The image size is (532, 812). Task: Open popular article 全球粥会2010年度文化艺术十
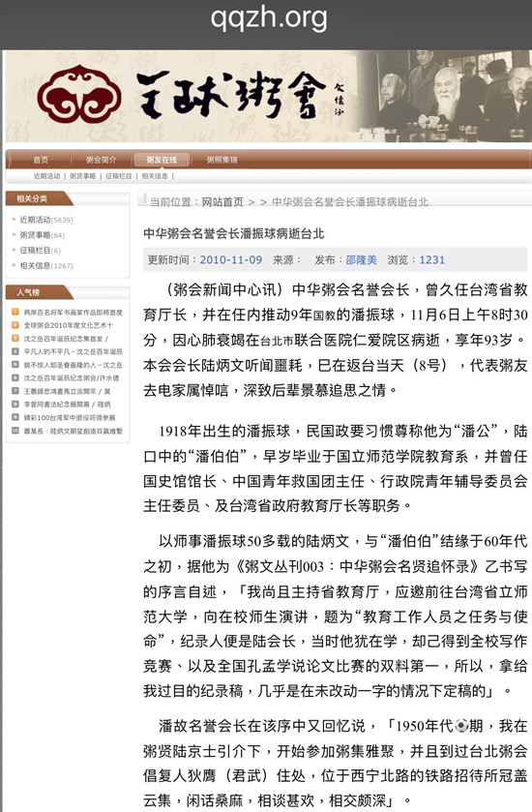[68, 325]
